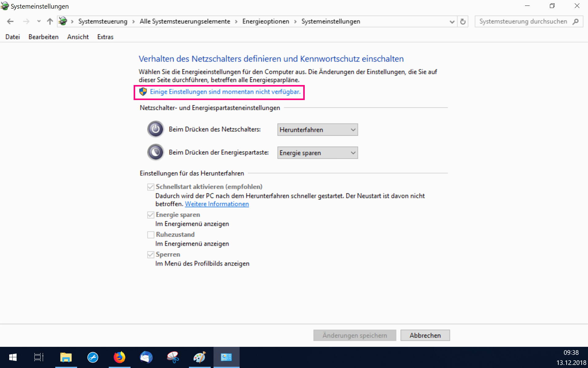Open Thunderbird mail icon in taskbar
The height and width of the screenshot is (368, 588).
pyautogui.click(x=146, y=357)
